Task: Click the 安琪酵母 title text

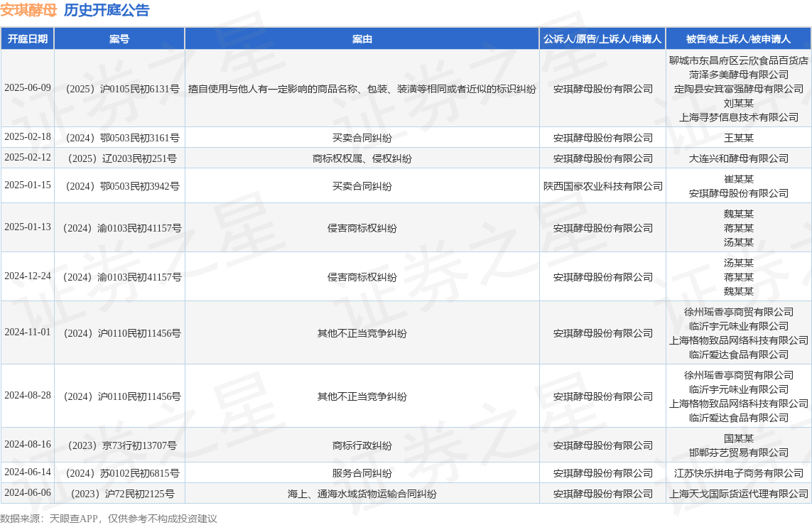Action: [28, 10]
